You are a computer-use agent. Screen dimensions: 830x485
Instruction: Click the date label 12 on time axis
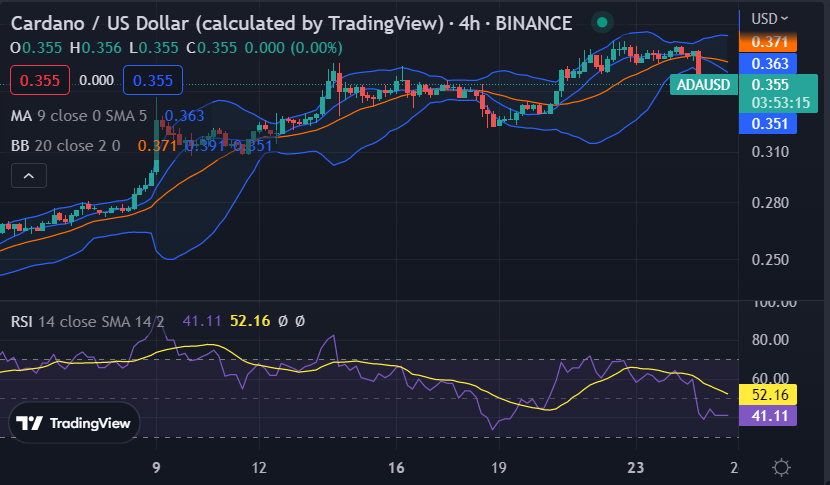point(259,468)
